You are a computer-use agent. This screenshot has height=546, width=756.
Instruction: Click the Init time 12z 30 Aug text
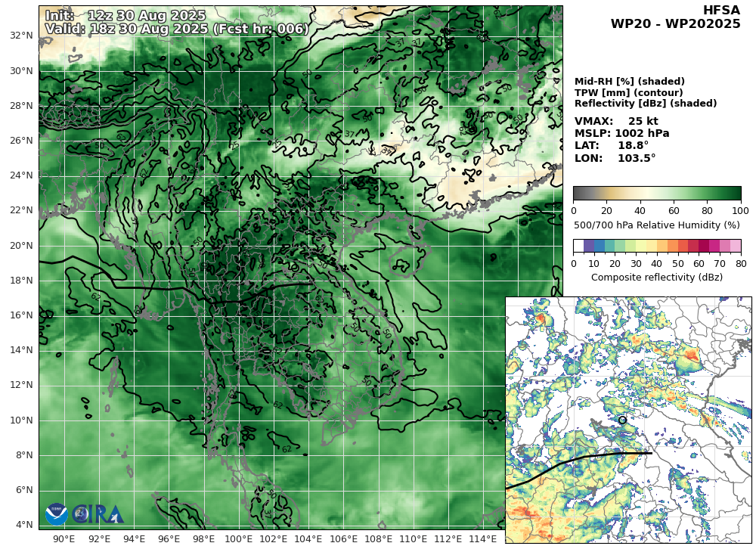125,16
